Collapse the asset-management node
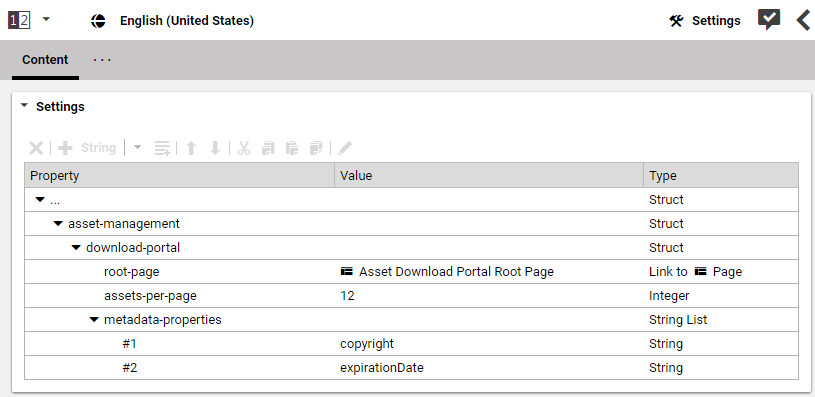 click(x=58, y=224)
